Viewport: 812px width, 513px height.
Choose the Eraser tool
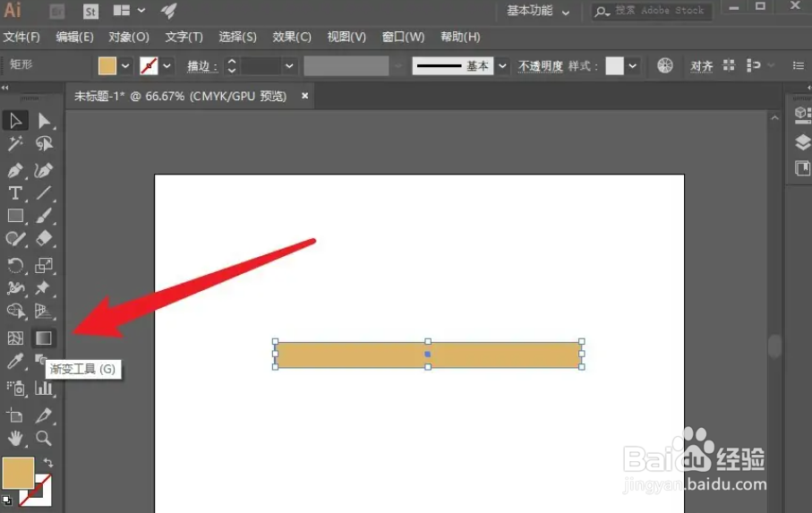(44, 239)
